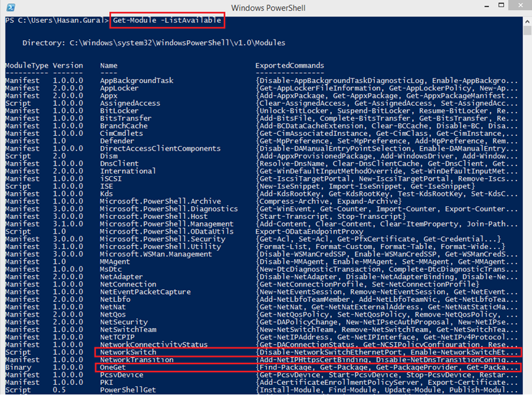Select the AppBackgroundTask module name
Viewport: 532px width, 395px height.
point(137,81)
